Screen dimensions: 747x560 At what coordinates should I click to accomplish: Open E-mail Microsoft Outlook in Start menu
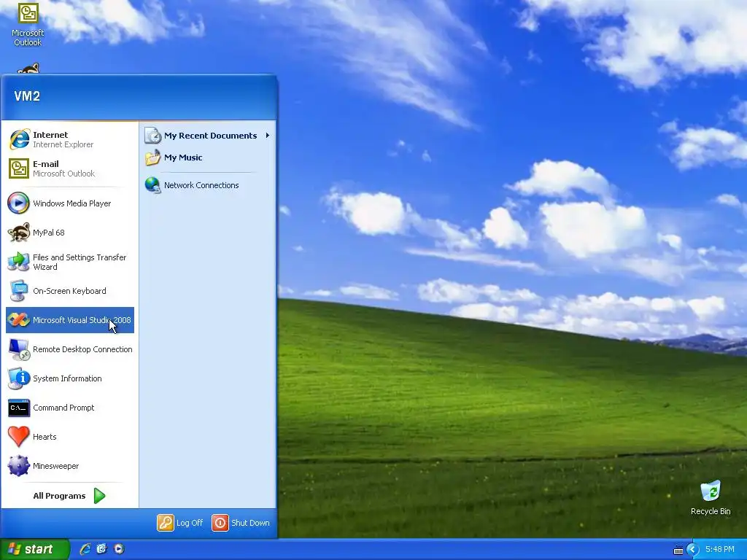[70, 168]
